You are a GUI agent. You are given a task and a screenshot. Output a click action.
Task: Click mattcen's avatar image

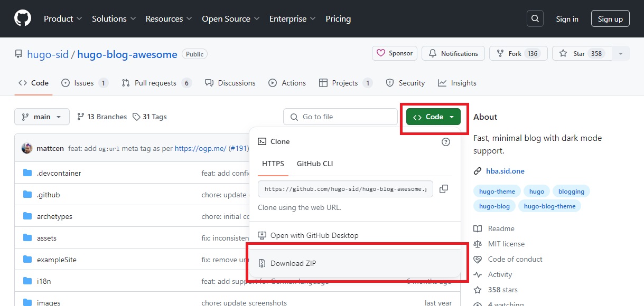click(27, 148)
